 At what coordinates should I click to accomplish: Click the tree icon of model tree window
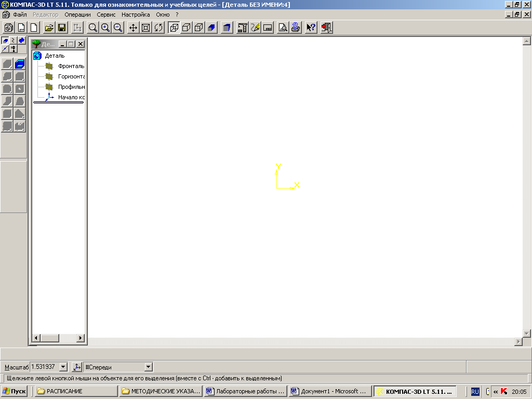pos(36,44)
